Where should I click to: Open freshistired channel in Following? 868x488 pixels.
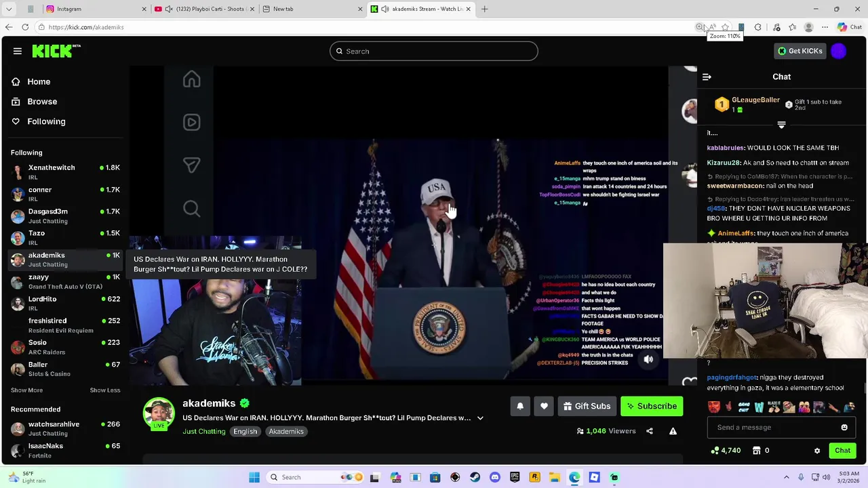65,325
